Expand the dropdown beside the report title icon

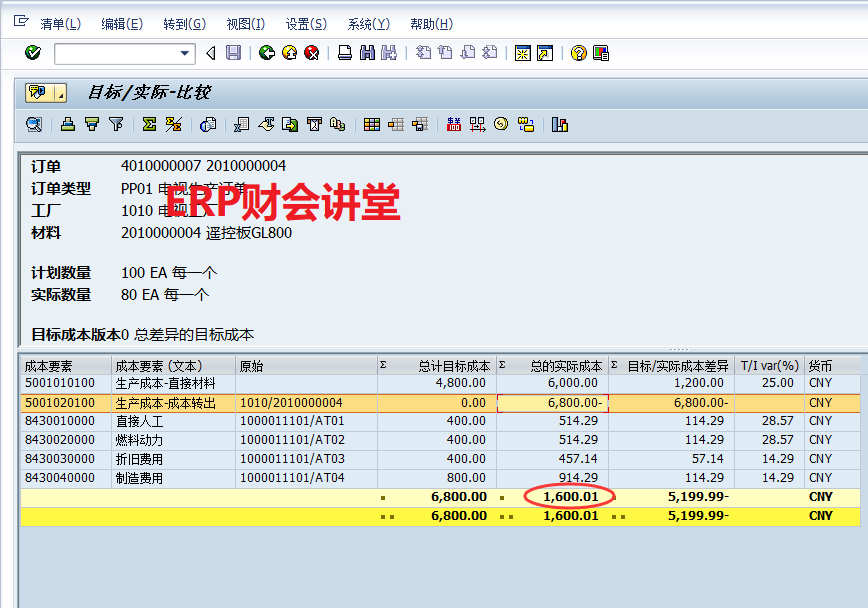(x=61, y=93)
